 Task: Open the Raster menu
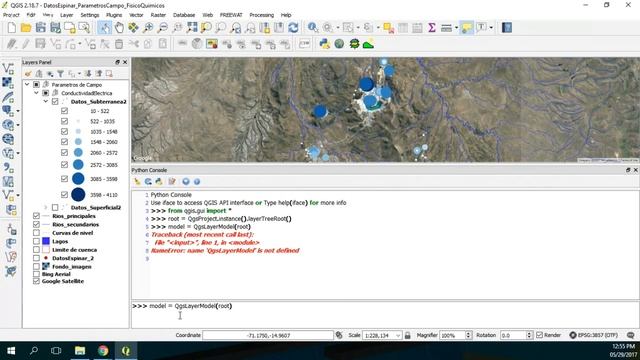[158, 15]
